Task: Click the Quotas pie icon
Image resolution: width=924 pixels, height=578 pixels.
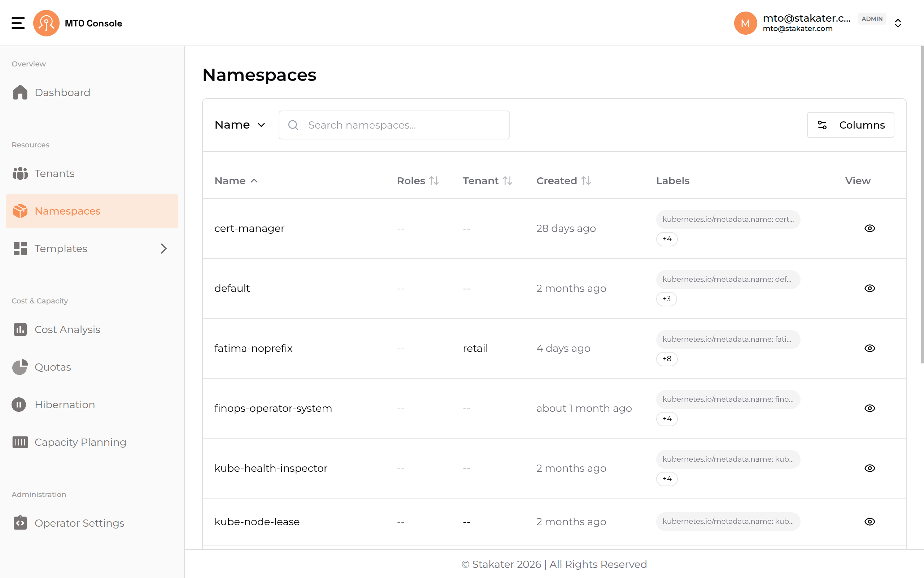Action: tap(20, 367)
